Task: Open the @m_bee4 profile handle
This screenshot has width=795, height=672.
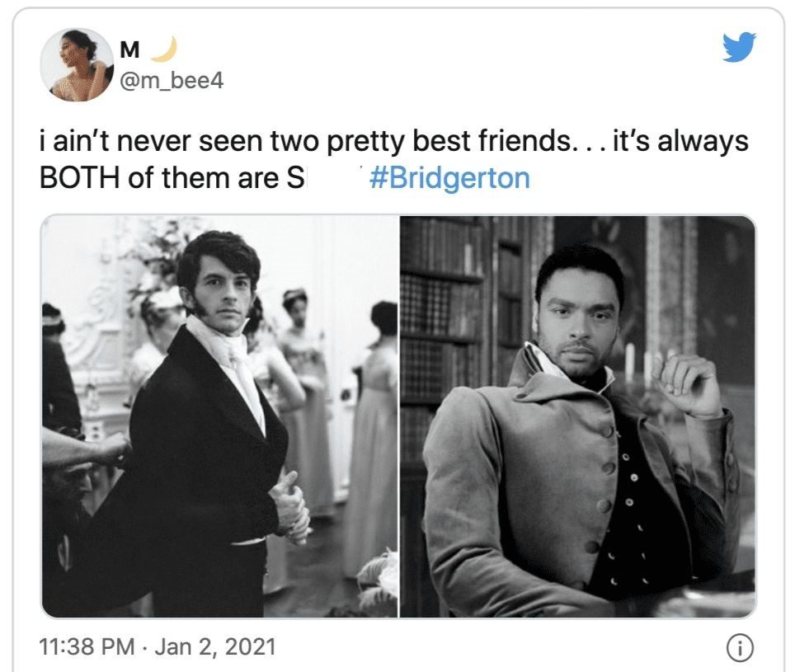Action: (171, 81)
